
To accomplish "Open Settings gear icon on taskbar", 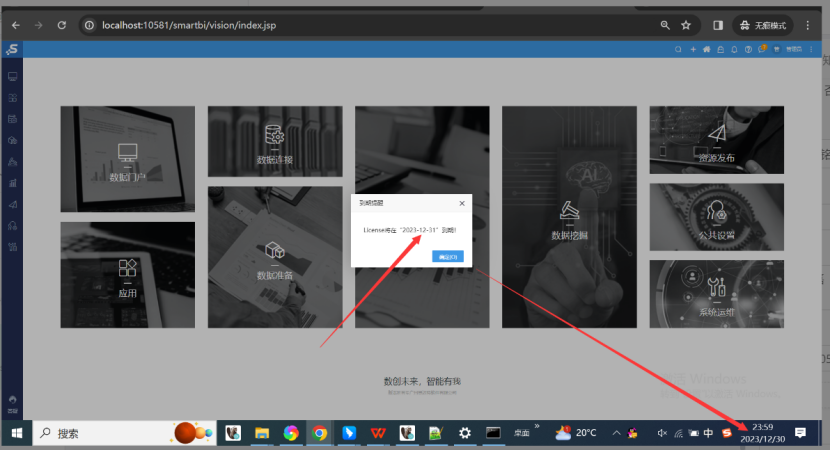I will click(x=465, y=434).
